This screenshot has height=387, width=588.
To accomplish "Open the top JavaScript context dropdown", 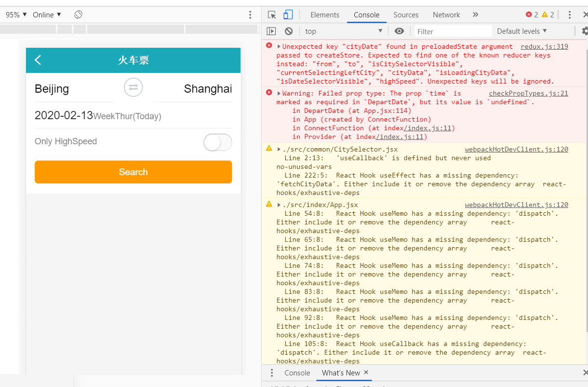I will point(344,31).
